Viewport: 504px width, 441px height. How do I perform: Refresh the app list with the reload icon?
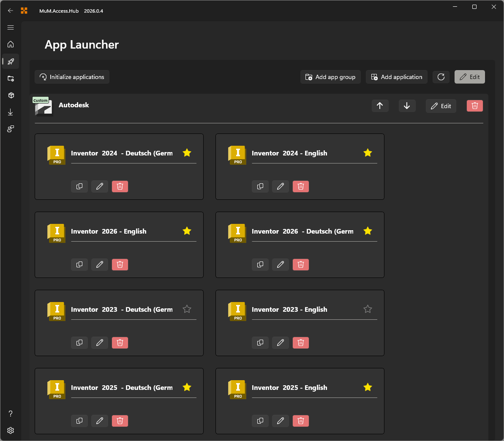[441, 77]
